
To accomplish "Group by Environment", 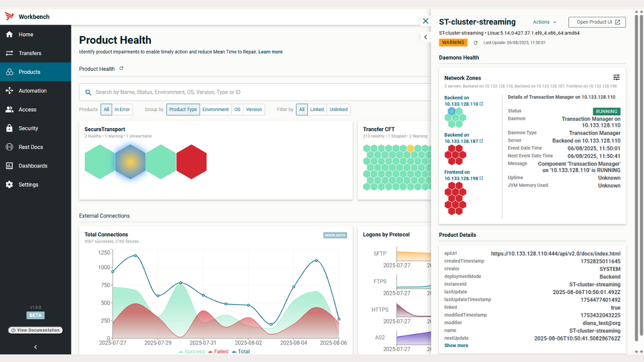I will coord(215,110).
